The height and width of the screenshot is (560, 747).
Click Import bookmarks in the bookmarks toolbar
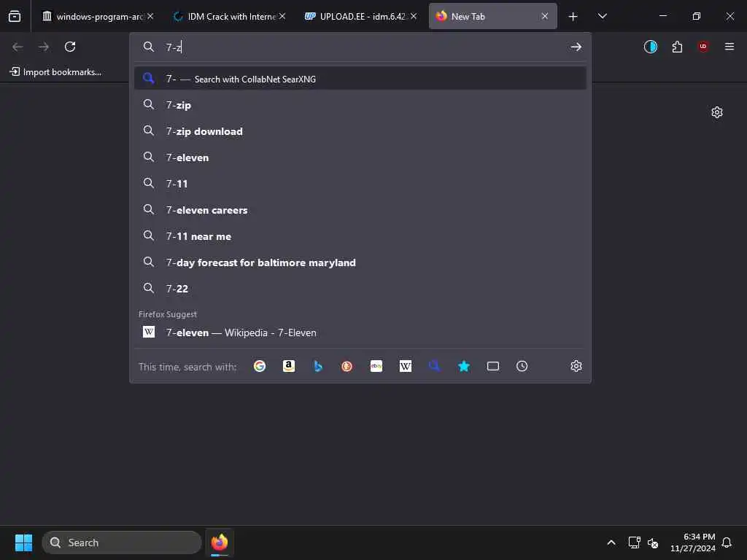pos(55,72)
